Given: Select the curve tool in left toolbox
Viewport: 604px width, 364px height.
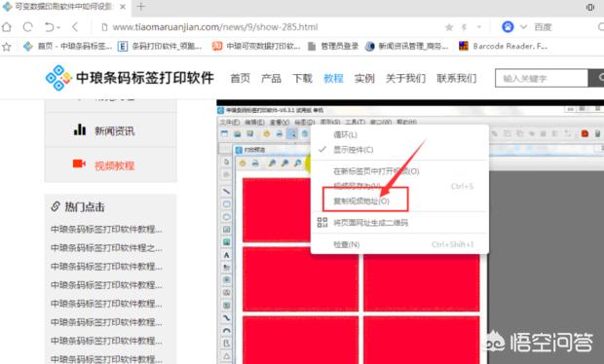Looking at the screenshot, I should point(226,318).
